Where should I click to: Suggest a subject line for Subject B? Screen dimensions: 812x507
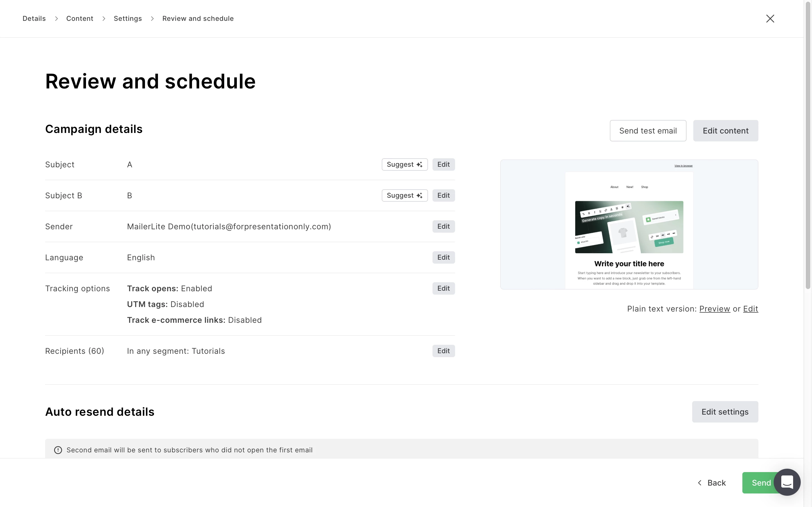pos(404,195)
